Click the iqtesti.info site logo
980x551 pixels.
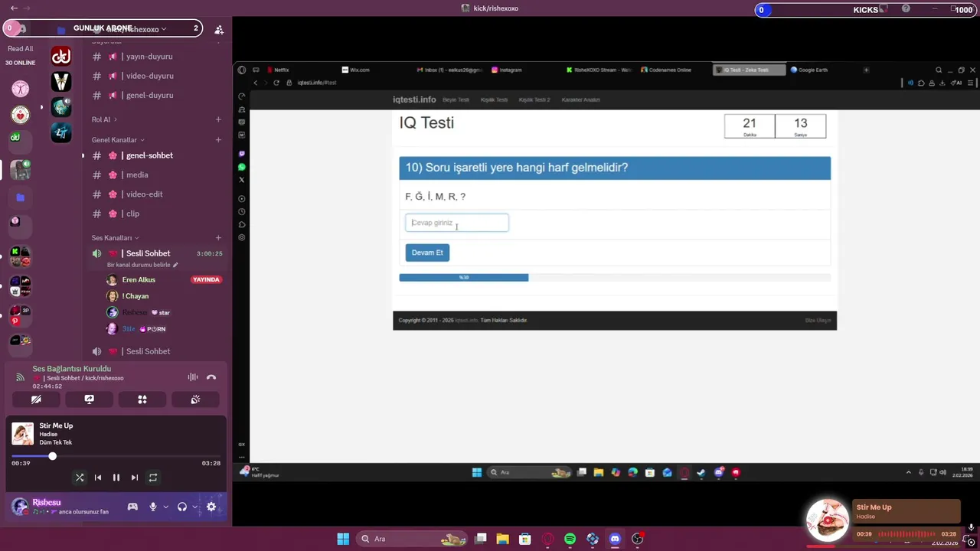click(x=414, y=99)
